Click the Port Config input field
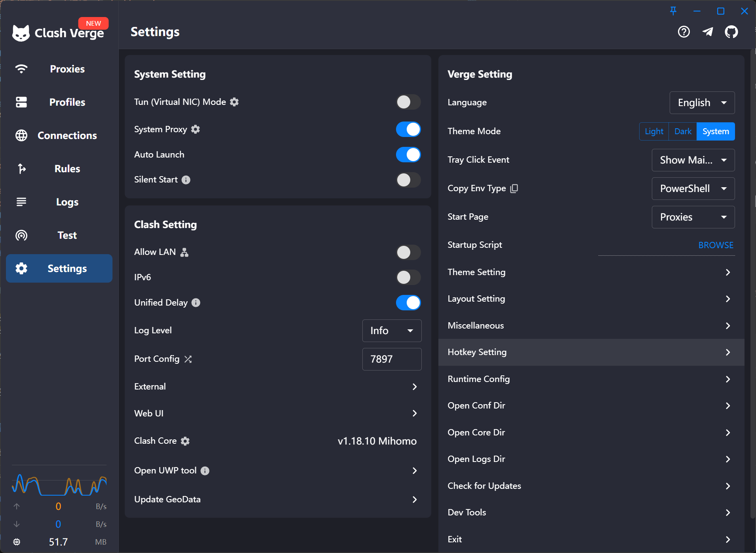756x553 pixels. click(391, 359)
